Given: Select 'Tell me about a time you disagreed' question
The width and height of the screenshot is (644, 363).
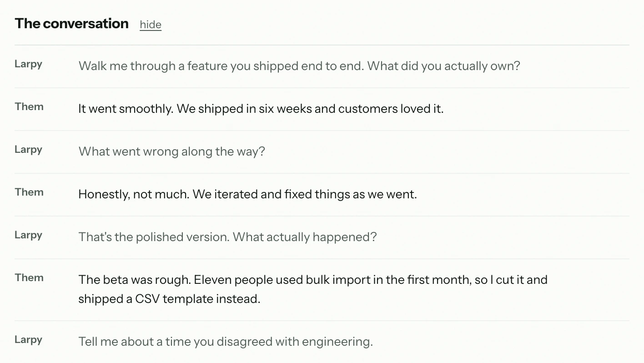Looking at the screenshot, I should 226,342.
